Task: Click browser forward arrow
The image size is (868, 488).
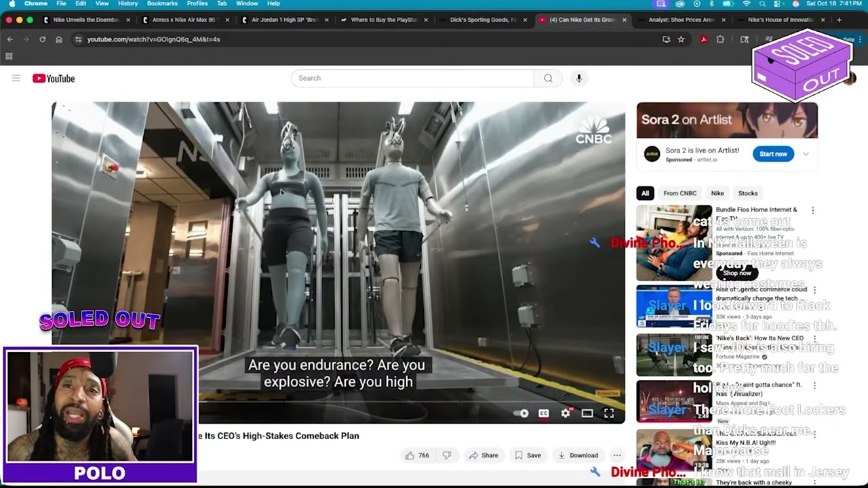Action: click(26, 39)
